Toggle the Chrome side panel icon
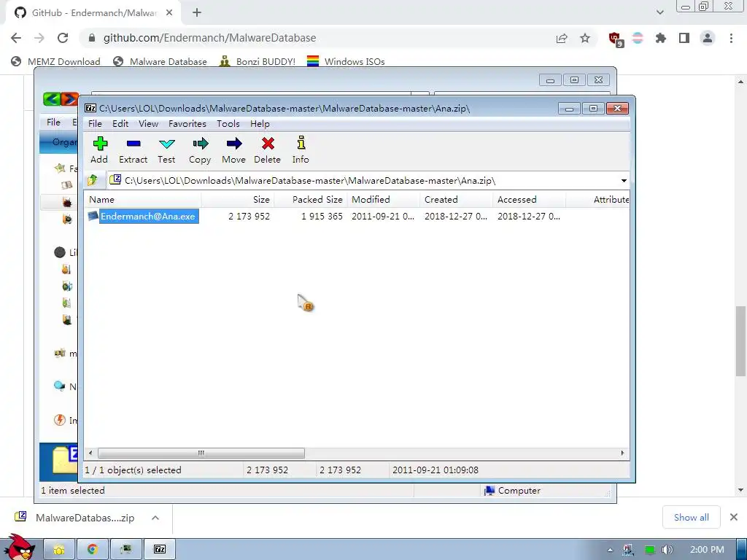 [x=684, y=38]
